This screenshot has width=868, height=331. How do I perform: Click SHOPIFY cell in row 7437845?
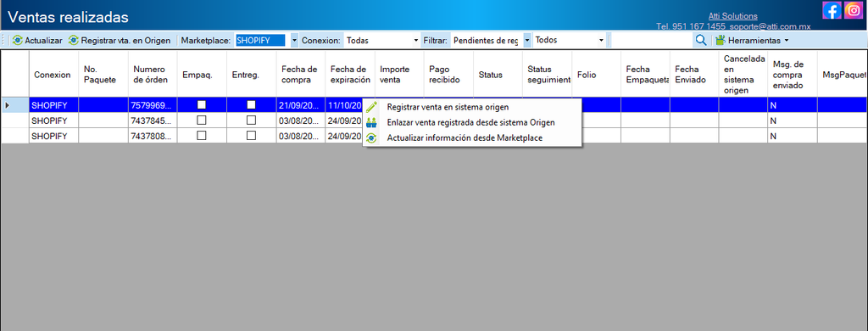53,121
